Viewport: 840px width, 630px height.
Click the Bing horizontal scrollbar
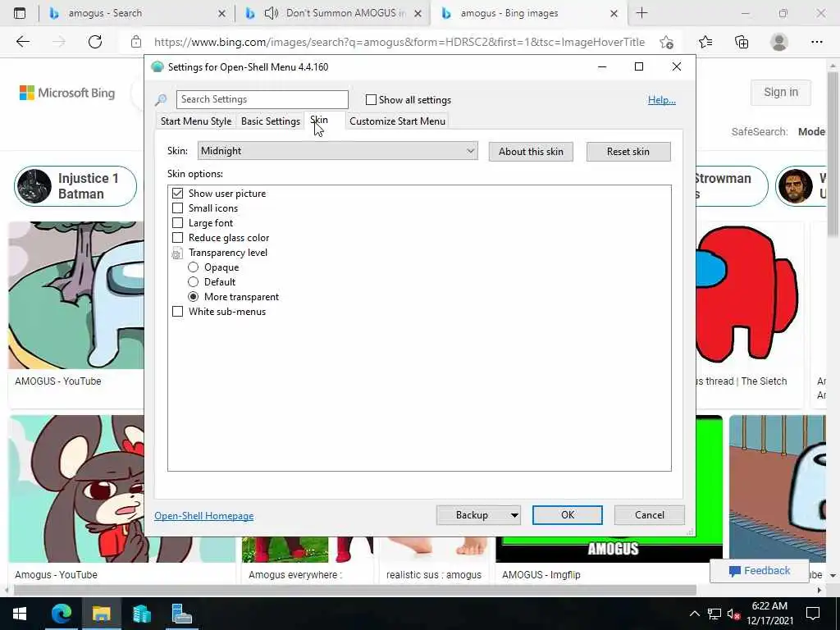(354, 590)
